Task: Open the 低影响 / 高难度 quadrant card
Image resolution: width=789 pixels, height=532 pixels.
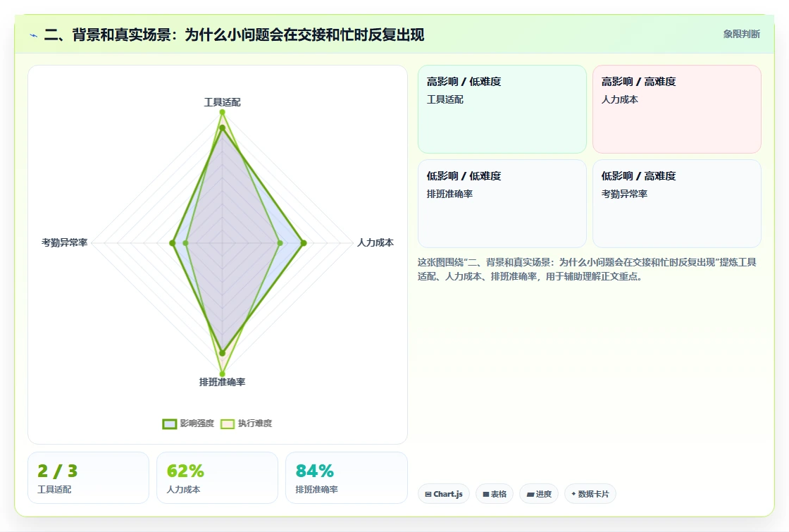Action: [x=677, y=204]
